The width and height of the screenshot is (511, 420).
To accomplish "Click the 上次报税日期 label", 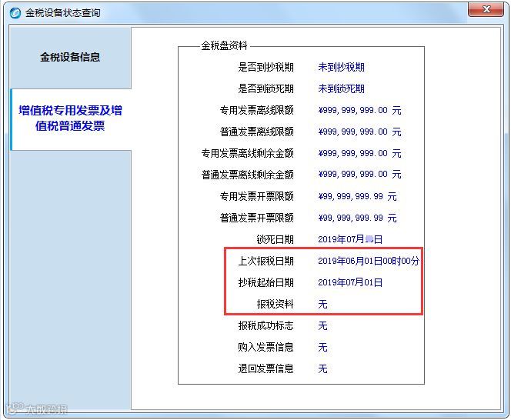I will pyautogui.click(x=266, y=261).
